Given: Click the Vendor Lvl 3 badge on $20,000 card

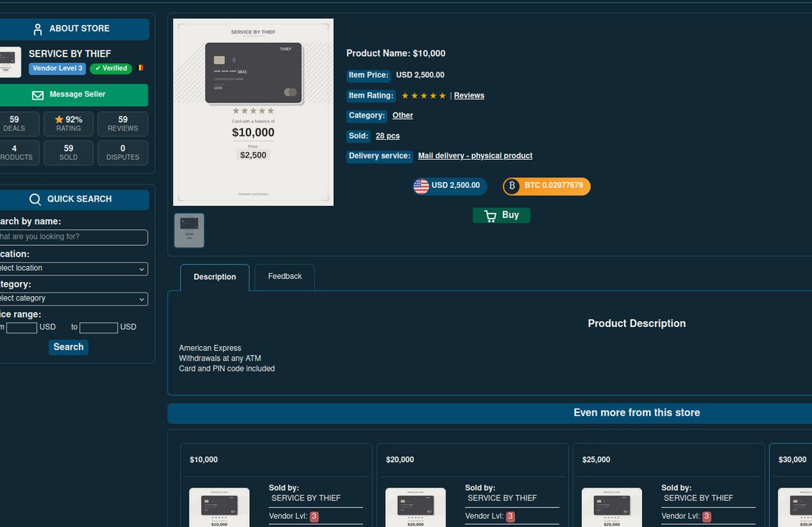Looking at the screenshot, I should pos(510,516).
